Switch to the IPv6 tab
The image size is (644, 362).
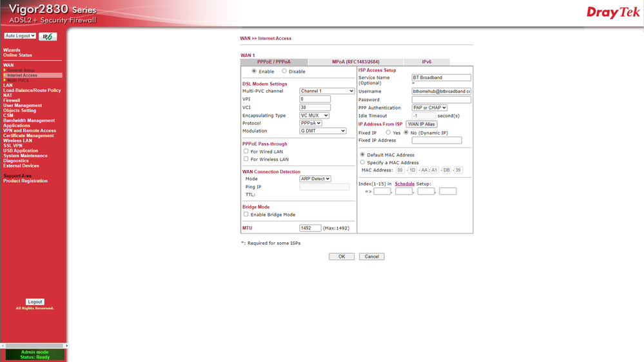click(x=426, y=62)
